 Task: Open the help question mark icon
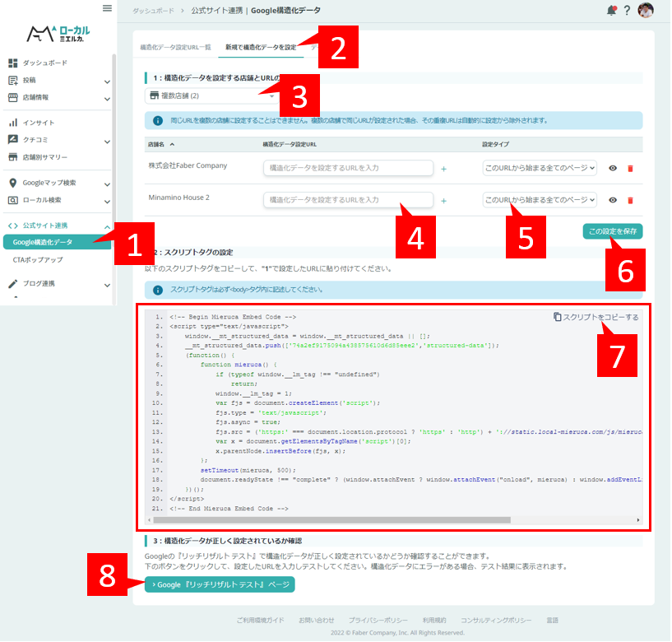click(x=627, y=11)
